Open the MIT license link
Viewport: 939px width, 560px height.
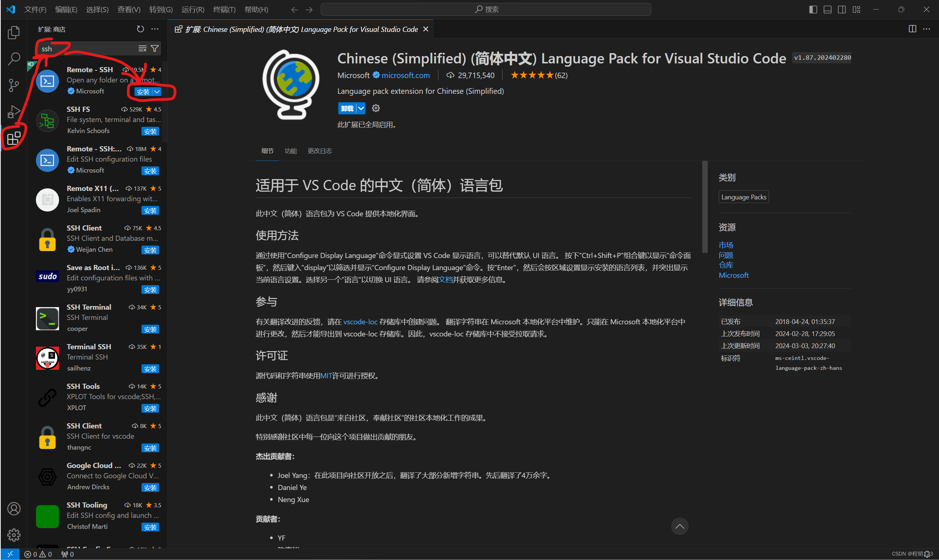[326, 376]
